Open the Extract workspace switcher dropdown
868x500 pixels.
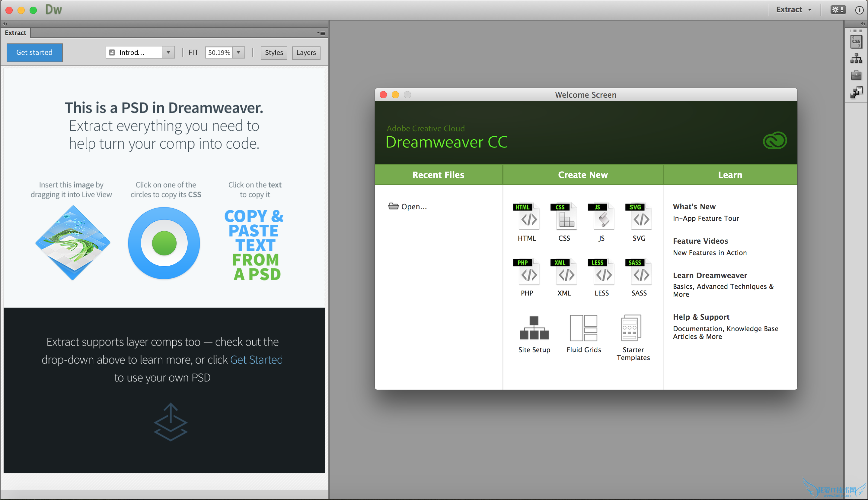point(793,10)
